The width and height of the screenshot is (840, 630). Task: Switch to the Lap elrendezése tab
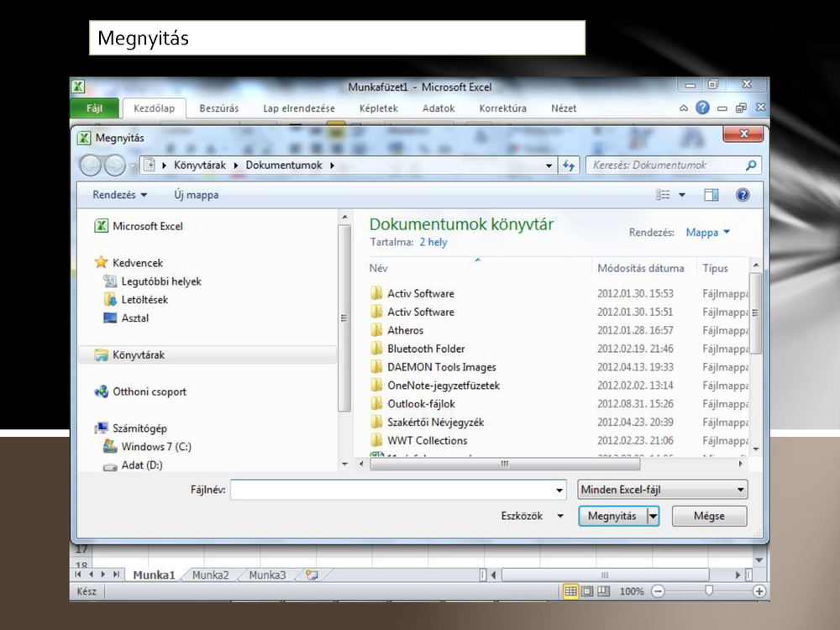coord(299,108)
